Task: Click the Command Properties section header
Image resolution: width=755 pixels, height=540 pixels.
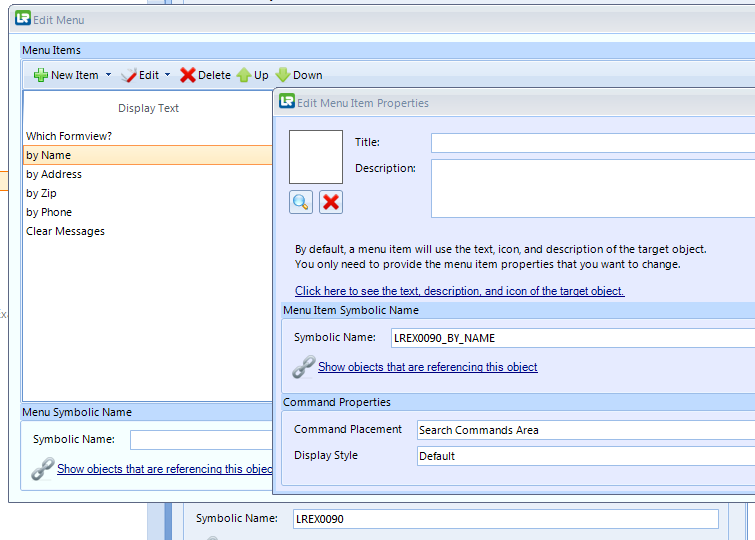Action: coord(518,402)
